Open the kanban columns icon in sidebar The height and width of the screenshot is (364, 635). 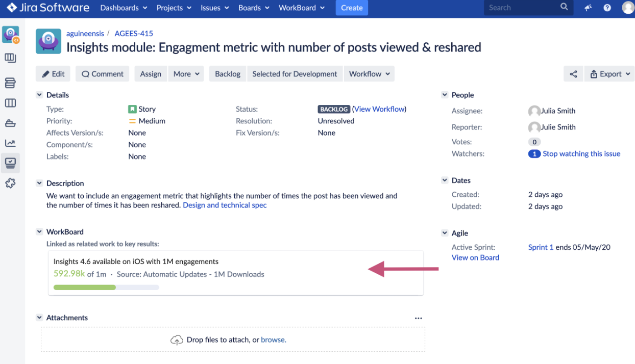point(10,103)
